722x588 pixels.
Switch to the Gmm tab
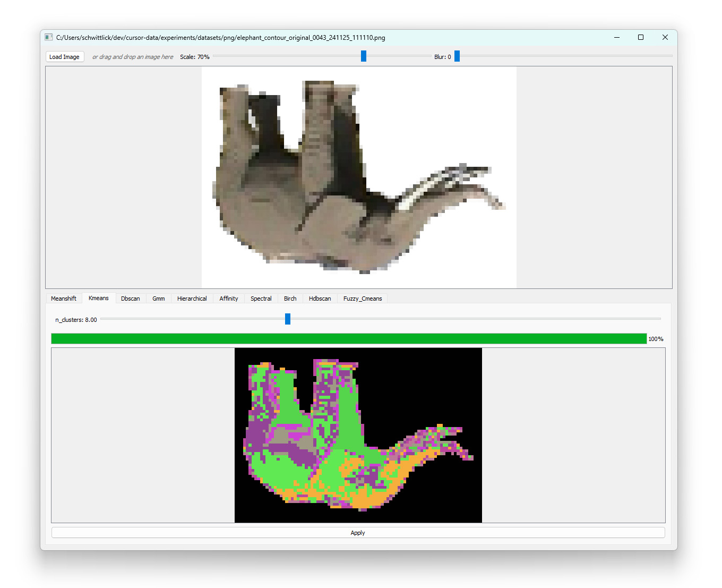click(159, 299)
